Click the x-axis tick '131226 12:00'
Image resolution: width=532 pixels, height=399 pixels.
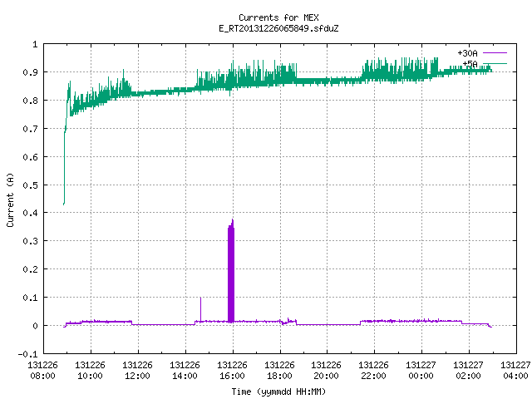tap(137, 371)
